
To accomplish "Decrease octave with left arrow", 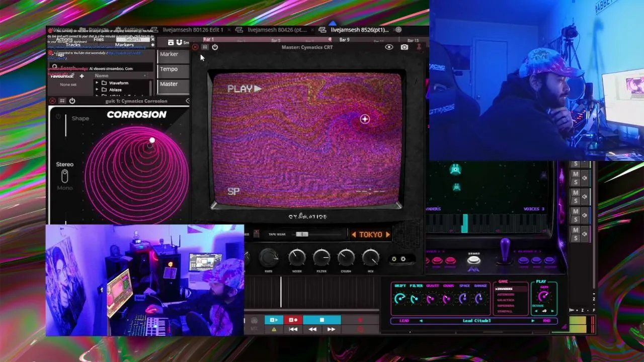I will [536, 311].
